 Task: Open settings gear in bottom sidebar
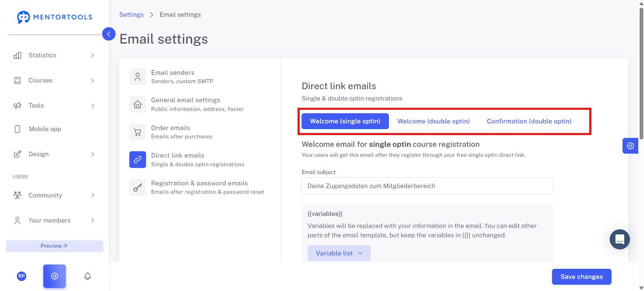pyautogui.click(x=55, y=276)
